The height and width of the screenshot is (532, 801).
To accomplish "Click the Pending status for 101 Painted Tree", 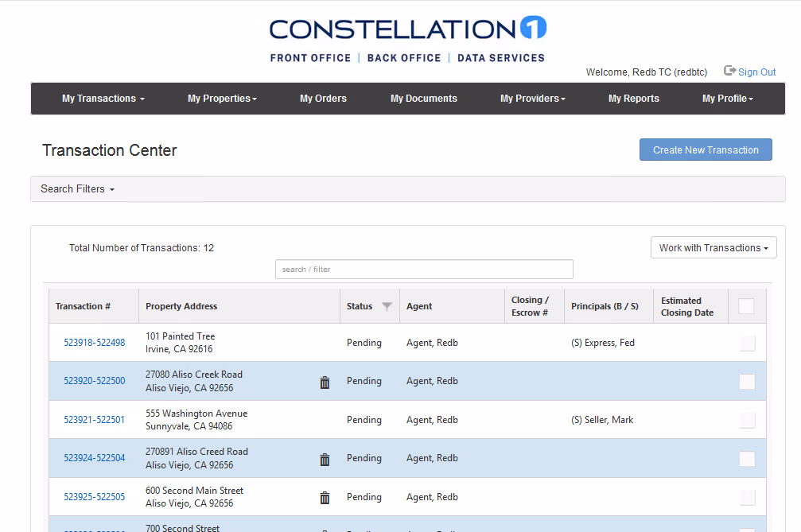I will [x=364, y=343].
